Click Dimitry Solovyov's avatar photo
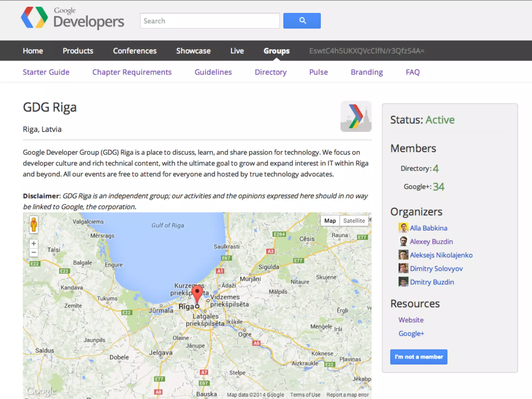Screen dimensions: 532x399 pos(403,268)
